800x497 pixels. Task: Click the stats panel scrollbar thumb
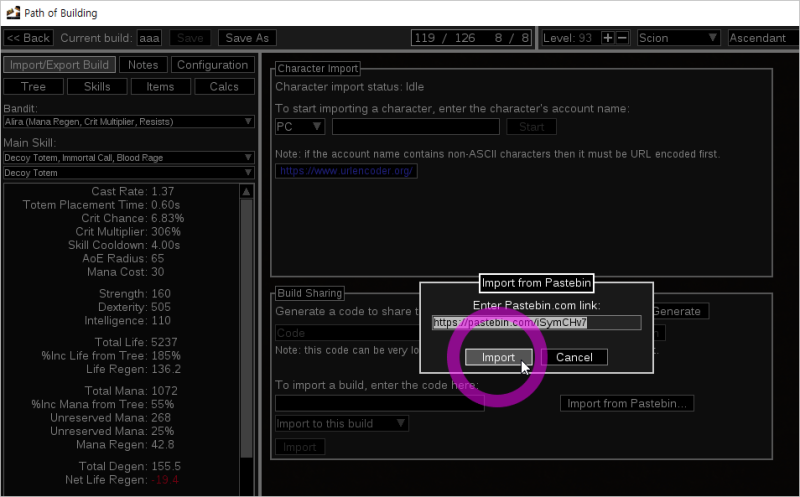[x=246, y=329]
